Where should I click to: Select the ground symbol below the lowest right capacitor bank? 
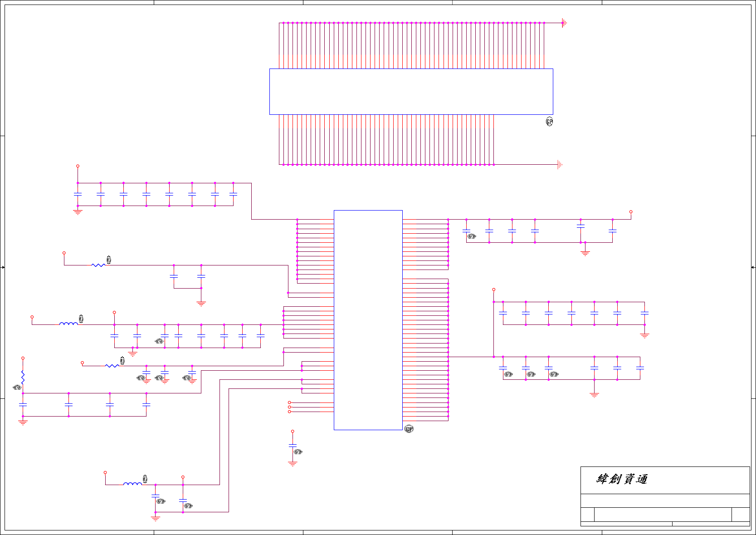click(x=594, y=395)
